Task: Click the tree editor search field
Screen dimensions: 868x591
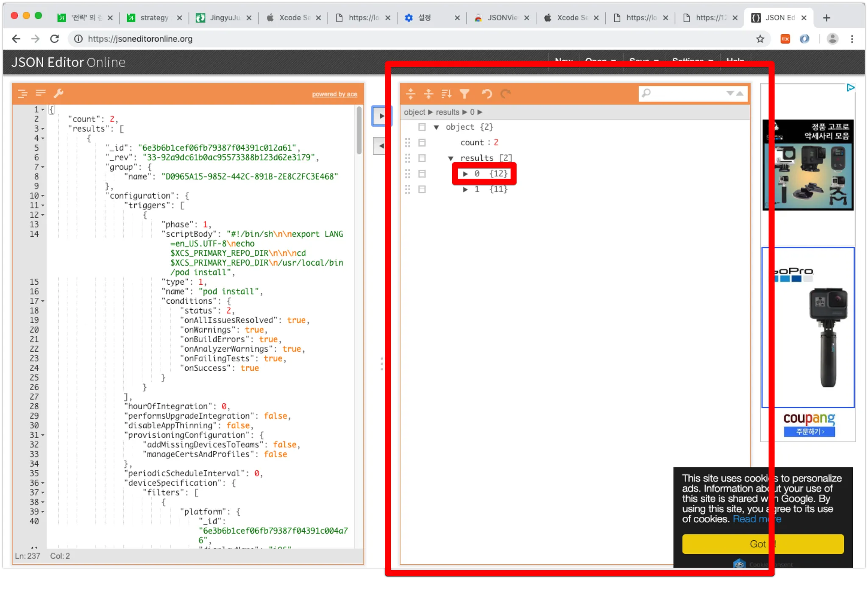Action: (687, 94)
